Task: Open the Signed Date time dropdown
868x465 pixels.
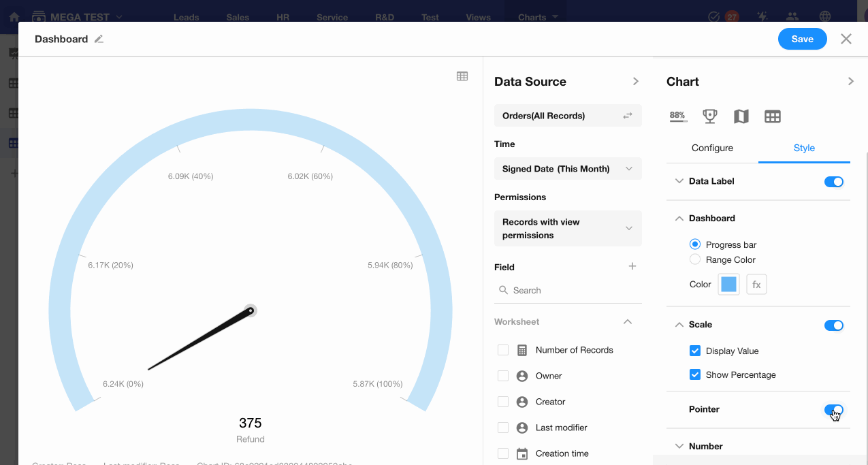Action: click(x=568, y=169)
